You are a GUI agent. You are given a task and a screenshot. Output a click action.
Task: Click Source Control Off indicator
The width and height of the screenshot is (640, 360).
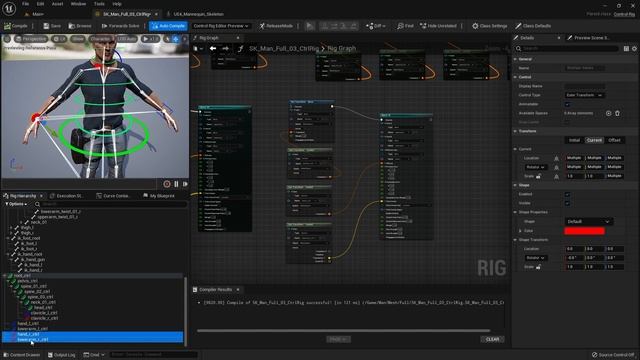(613, 355)
